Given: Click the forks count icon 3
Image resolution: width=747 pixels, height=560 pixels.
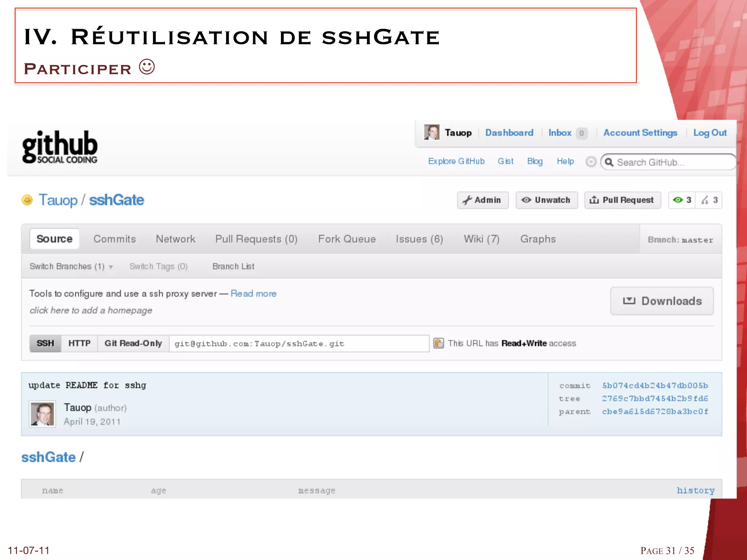Looking at the screenshot, I should click(709, 200).
